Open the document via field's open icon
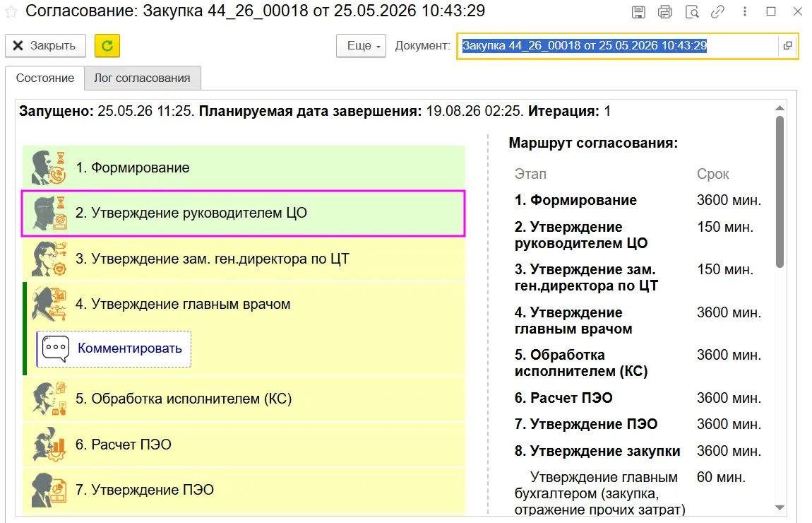 (x=788, y=46)
